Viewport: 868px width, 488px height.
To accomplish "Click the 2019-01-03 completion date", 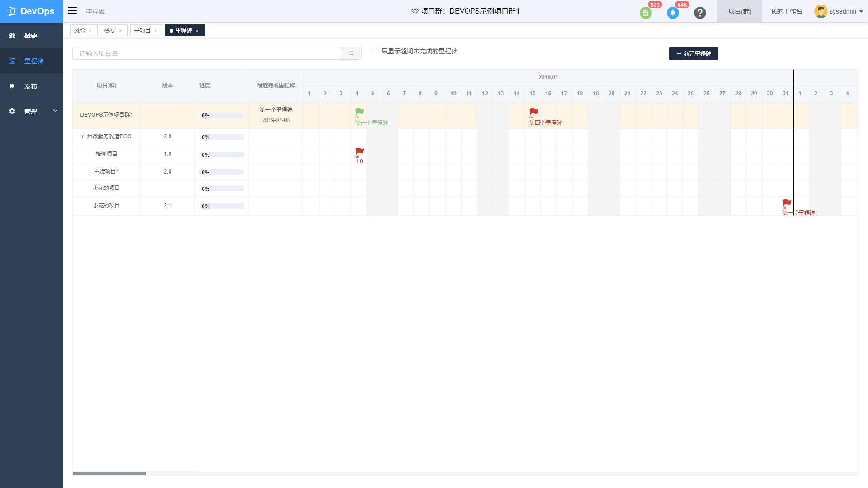I will tap(276, 120).
